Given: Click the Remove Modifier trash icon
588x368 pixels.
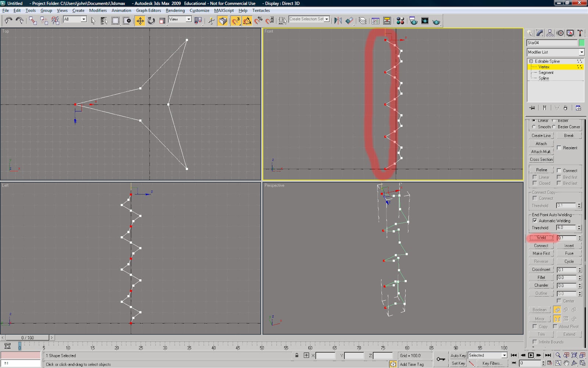Looking at the screenshot, I should [x=565, y=108].
